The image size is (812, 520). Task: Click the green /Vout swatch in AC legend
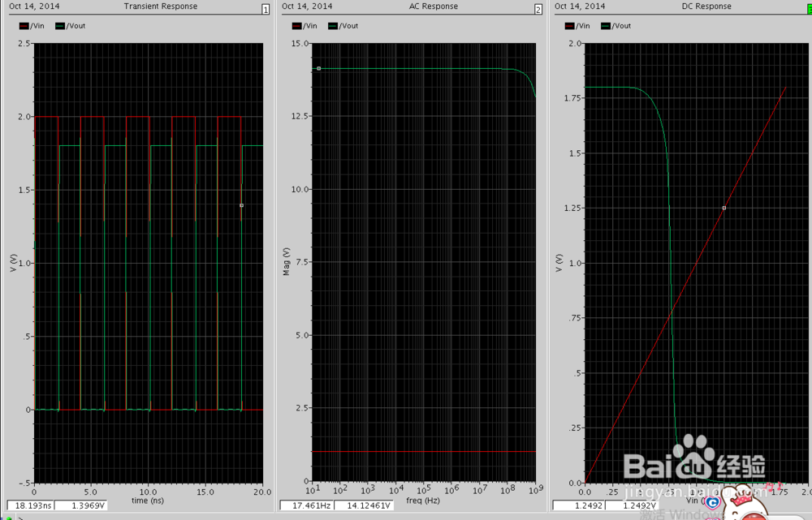tap(332, 26)
